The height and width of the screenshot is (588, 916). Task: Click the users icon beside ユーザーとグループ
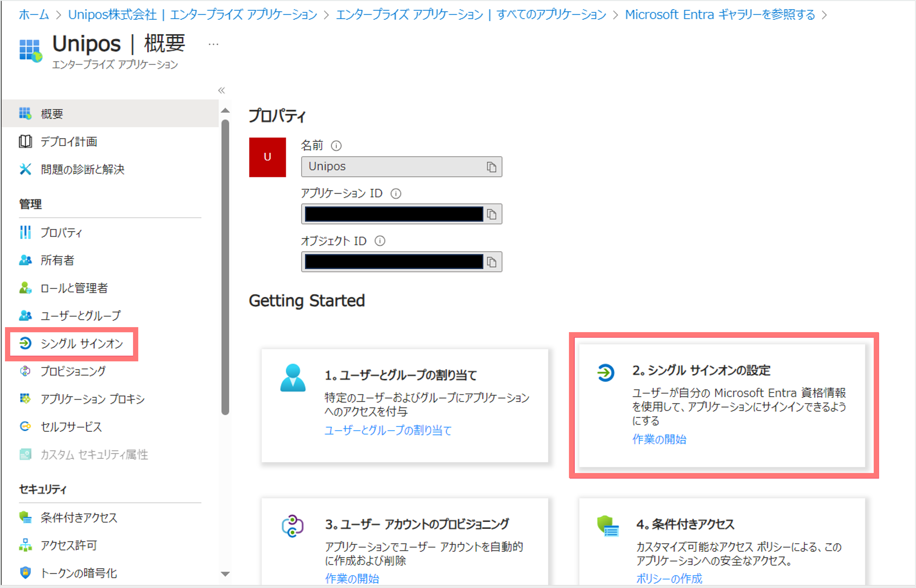click(x=25, y=316)
